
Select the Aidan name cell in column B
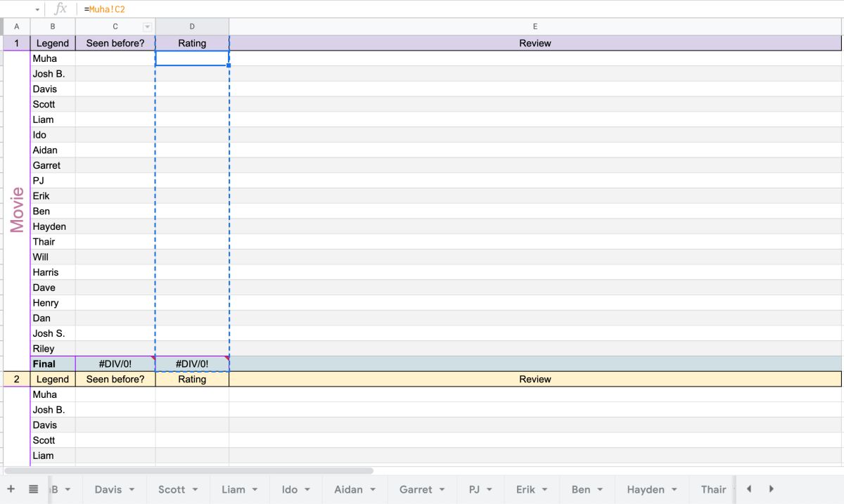53,150
